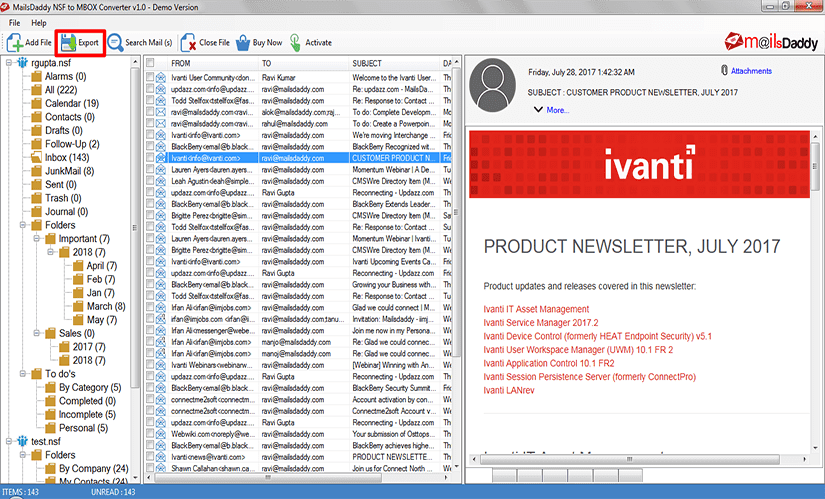
Task: Click the mail list horizontal scrollbar
Action: [268, 477]
